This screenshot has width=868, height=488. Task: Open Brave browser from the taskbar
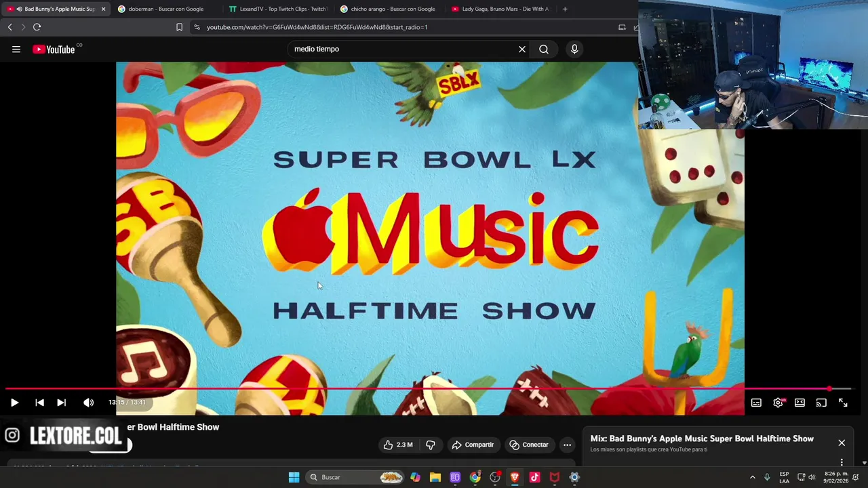pos(515,477)
